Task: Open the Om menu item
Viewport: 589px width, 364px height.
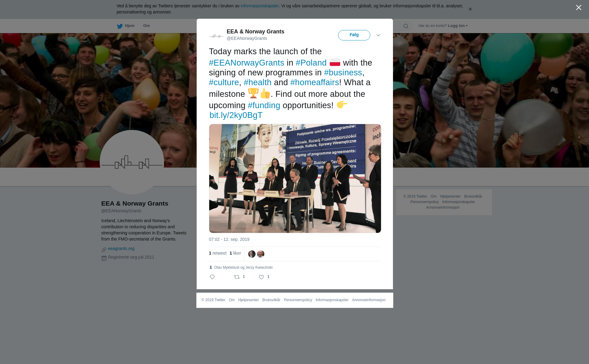Action: point(146,26)
